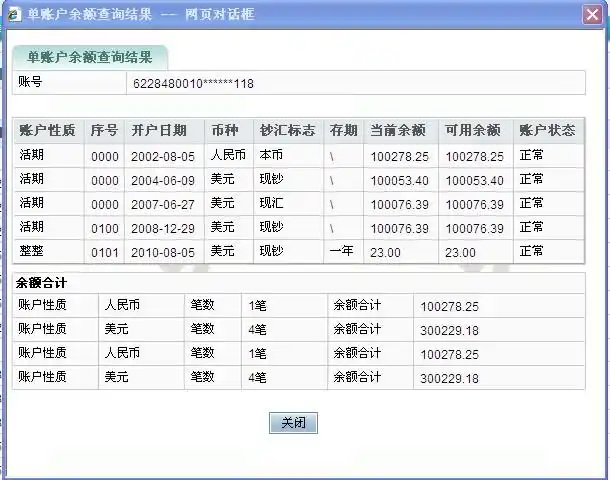This screenshot has width=610, height=480.
Task: Click 正常 status in the 2002-08-05 row
Action: (x=531, y=155)
